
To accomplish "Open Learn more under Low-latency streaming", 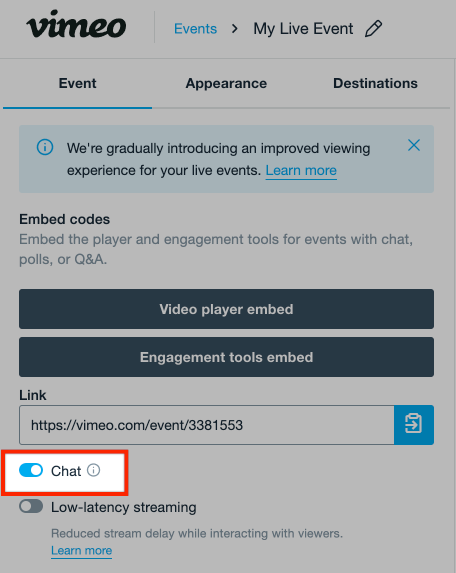I will 81,550.
